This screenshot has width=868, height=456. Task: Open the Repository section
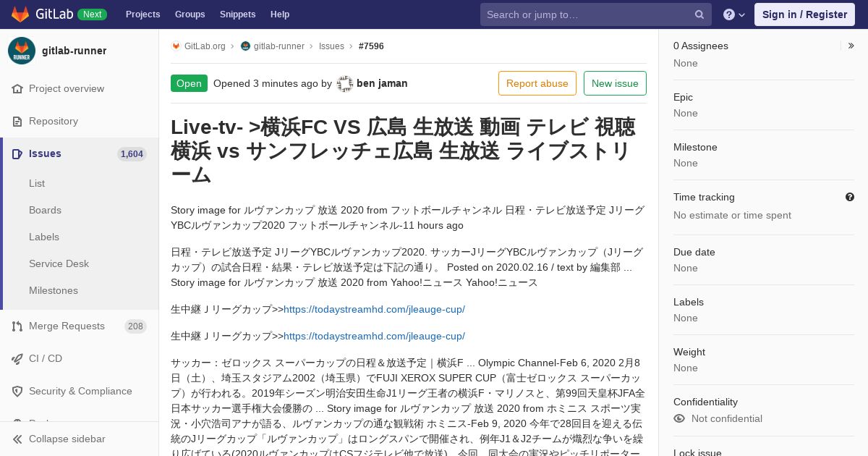coord(54,121)
